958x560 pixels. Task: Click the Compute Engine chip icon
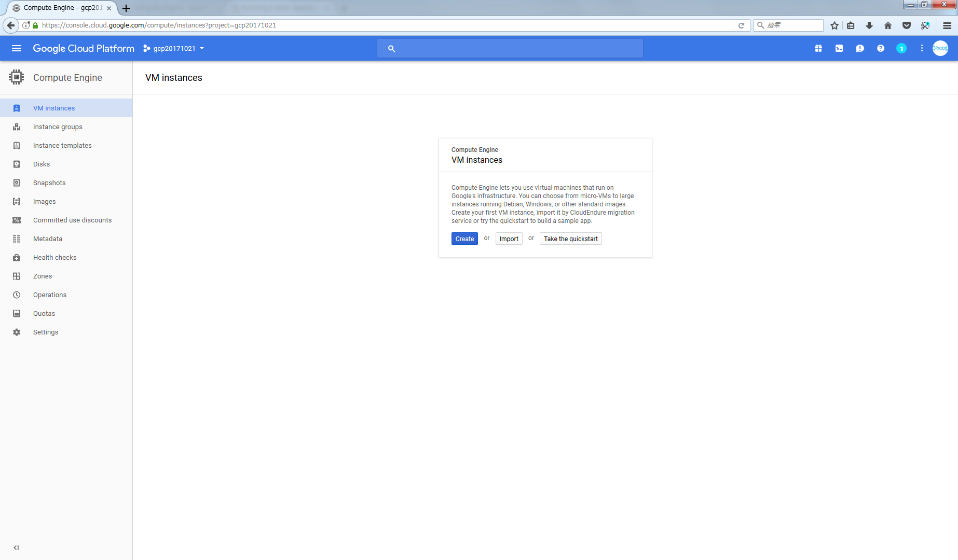coord(17,77)
